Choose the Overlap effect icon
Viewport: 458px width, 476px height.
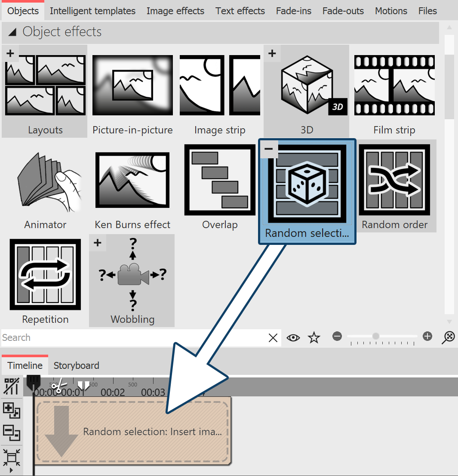(220, 180)
